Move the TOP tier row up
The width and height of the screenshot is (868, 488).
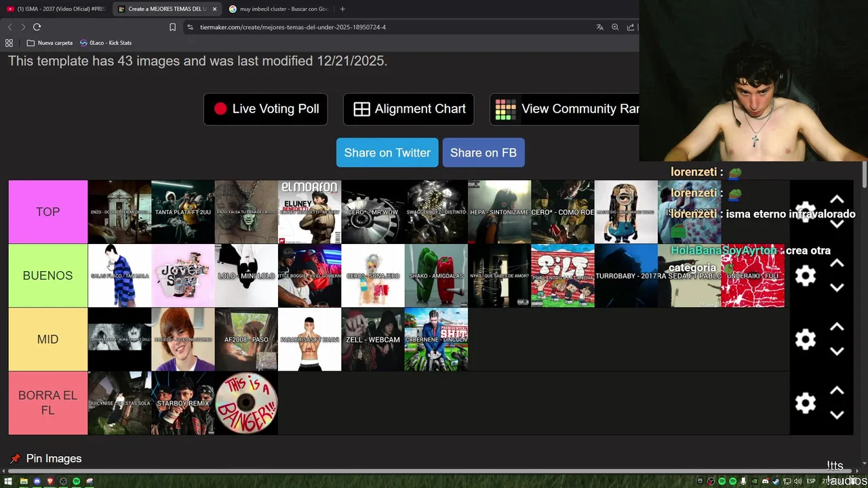837,199
